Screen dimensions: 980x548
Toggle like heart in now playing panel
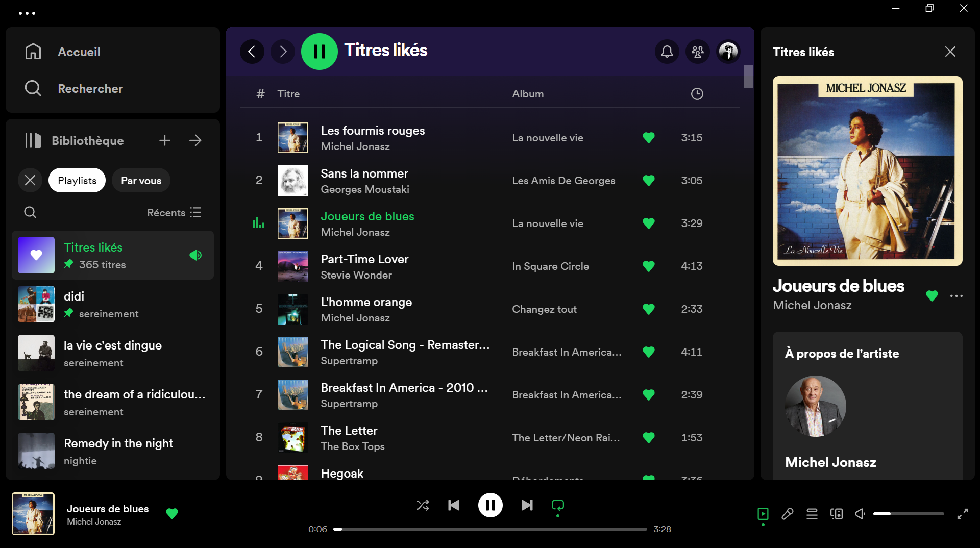click(932, 295)
